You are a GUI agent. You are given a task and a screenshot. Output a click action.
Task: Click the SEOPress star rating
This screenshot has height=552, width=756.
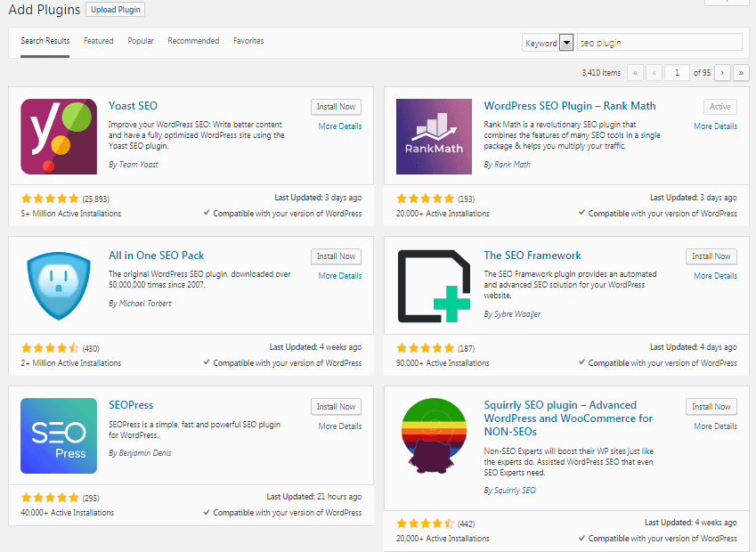pyautogui.click(x=50, y=498)
